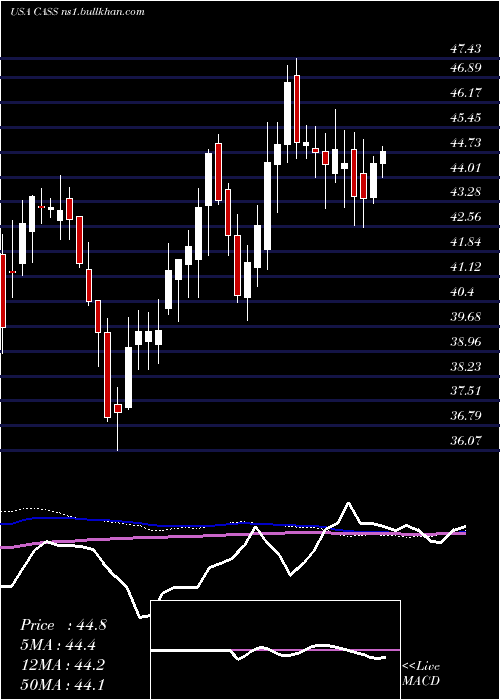Screen dimensions: 500x700
Task: Select the 41.84 price axis label
Action: [466, 242]
